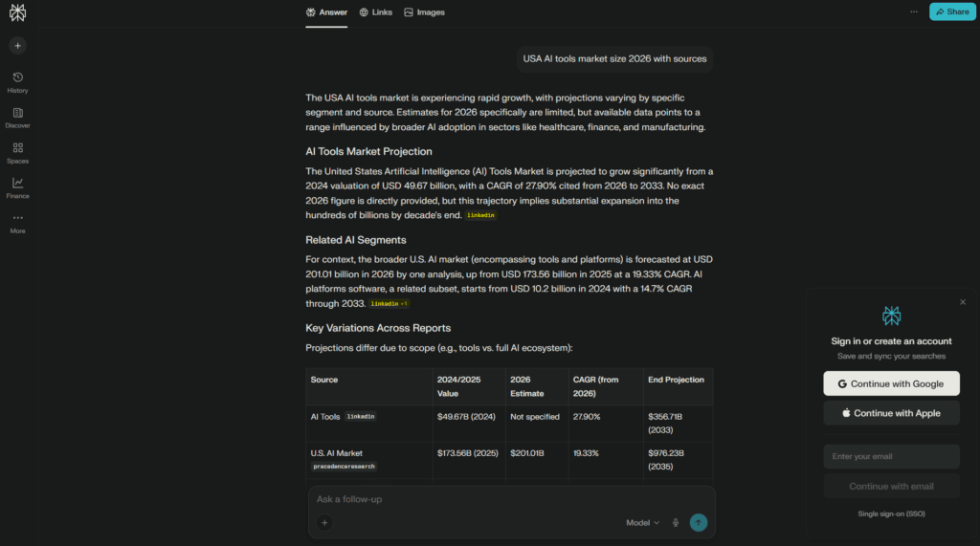
Task: Open Finance in the sidebar
Action: [x=17, y=188]
